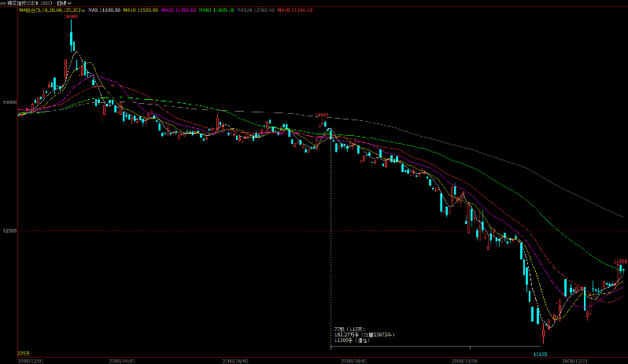Viewport: 628px width, 364px height.
Task: Click the 12500 price axis label
Action: [x=9, y=231]
